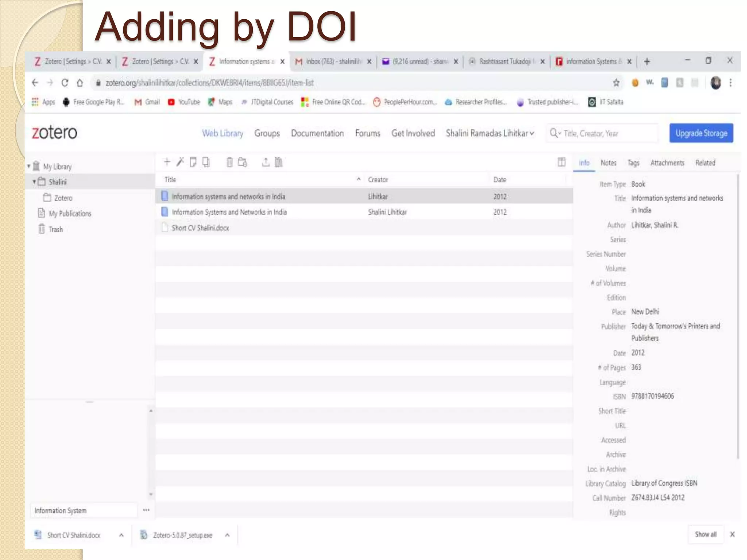Move selected item to trash
This screenshot has width=747, height=560.
[229, 162]
